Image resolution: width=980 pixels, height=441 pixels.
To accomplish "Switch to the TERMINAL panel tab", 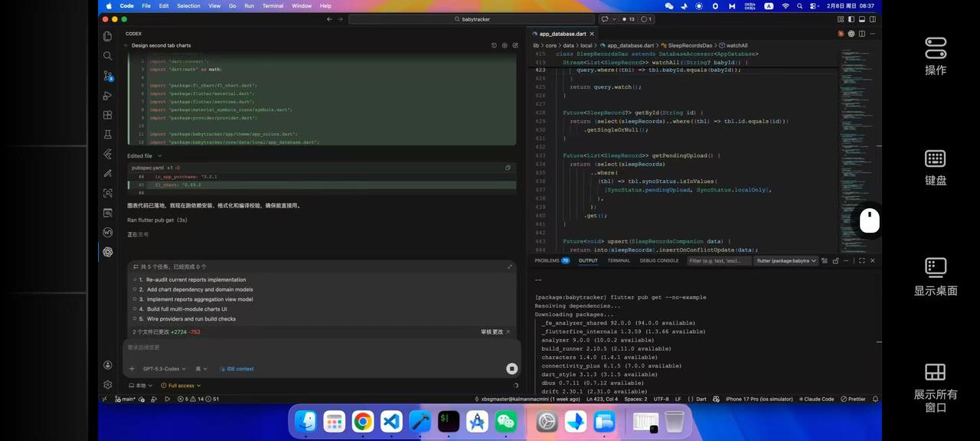I will [x=619, y=260].
